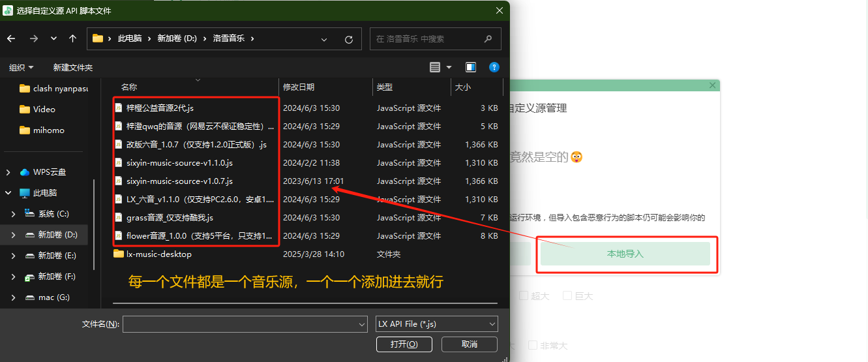
Task: Click the view layout icon
Action: [435, 67]
